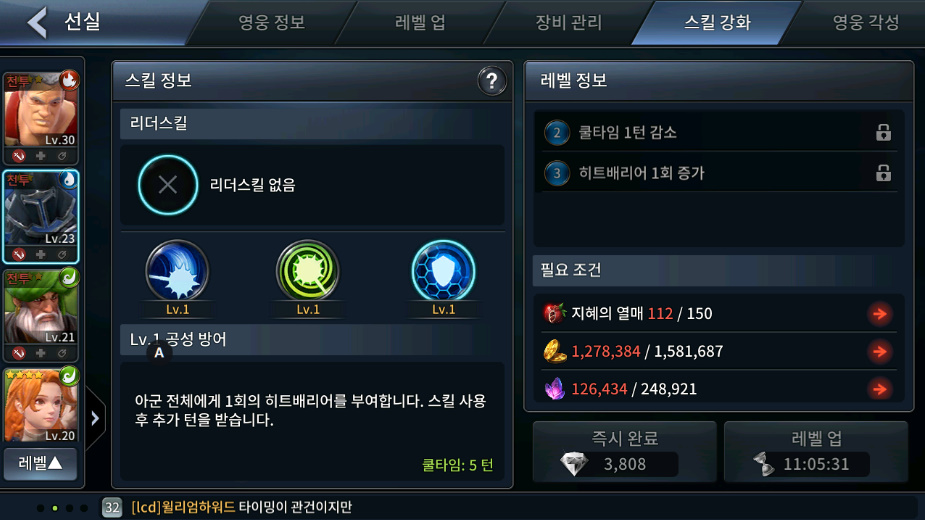The height and width of the screenshot is (520, 925).
Task: Switch to the 영웅 정보 tab
Action: 271,22
